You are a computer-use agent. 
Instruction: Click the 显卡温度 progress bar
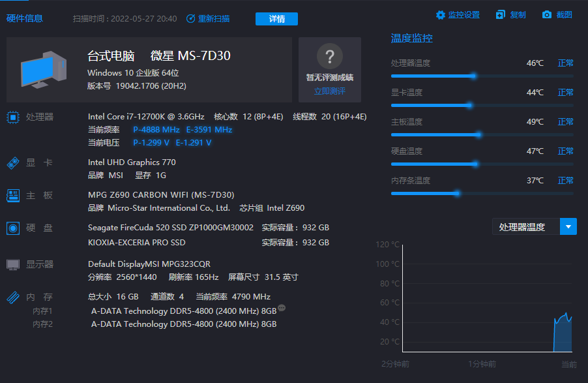tap(482, 106)
